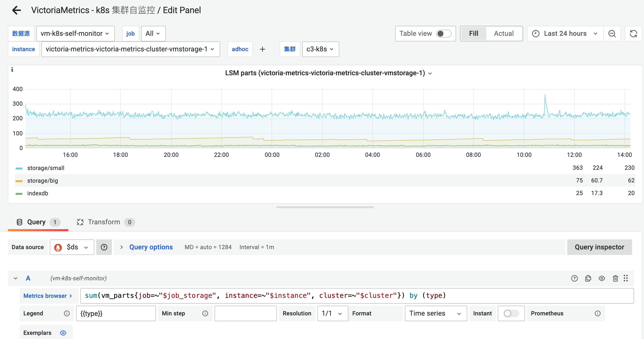Click the data source help icon button
Image resolution: width=644 pixels, height=339 pixels.
coord(104,247)
